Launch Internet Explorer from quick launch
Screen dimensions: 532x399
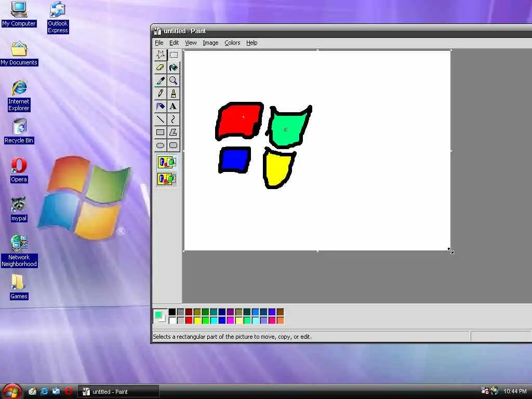pyautogui.click(x=44, y=391)
